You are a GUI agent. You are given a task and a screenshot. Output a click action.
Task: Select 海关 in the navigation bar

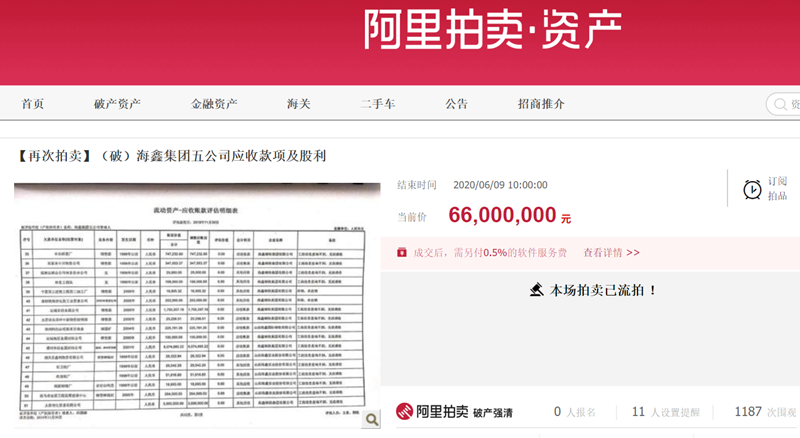(x=299, y=104)
